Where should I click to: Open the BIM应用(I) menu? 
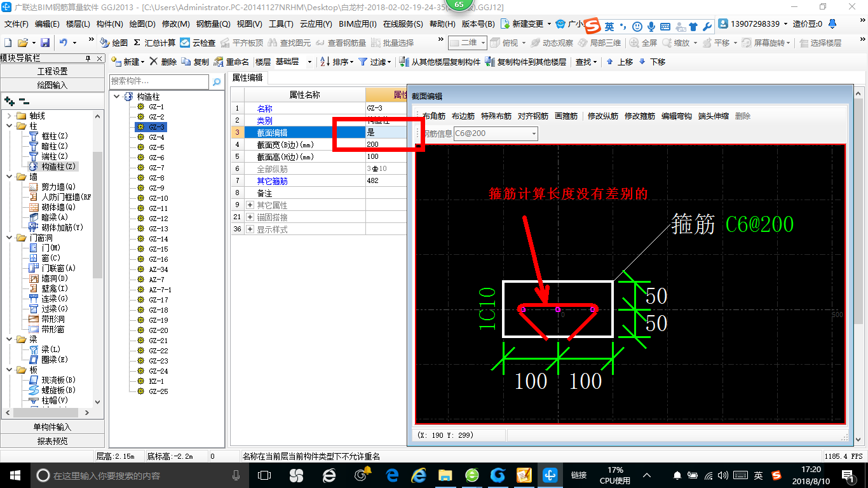click(358, 24)
